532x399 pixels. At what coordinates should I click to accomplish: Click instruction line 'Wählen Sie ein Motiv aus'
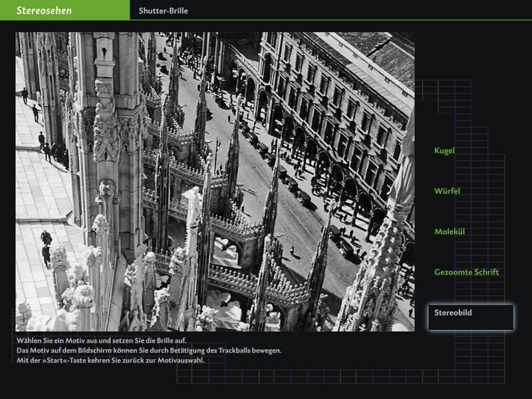[x=102, y=340]
